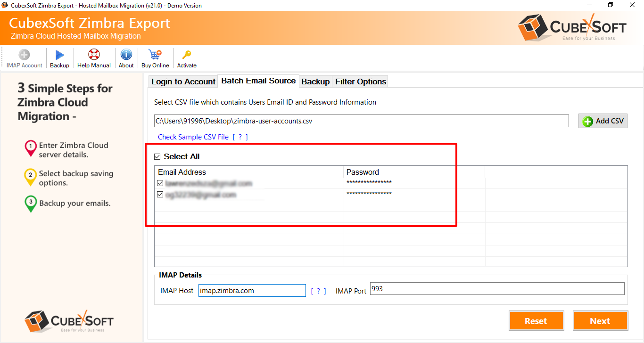Click the Next button
644x343 pixels.
(600, 321)
